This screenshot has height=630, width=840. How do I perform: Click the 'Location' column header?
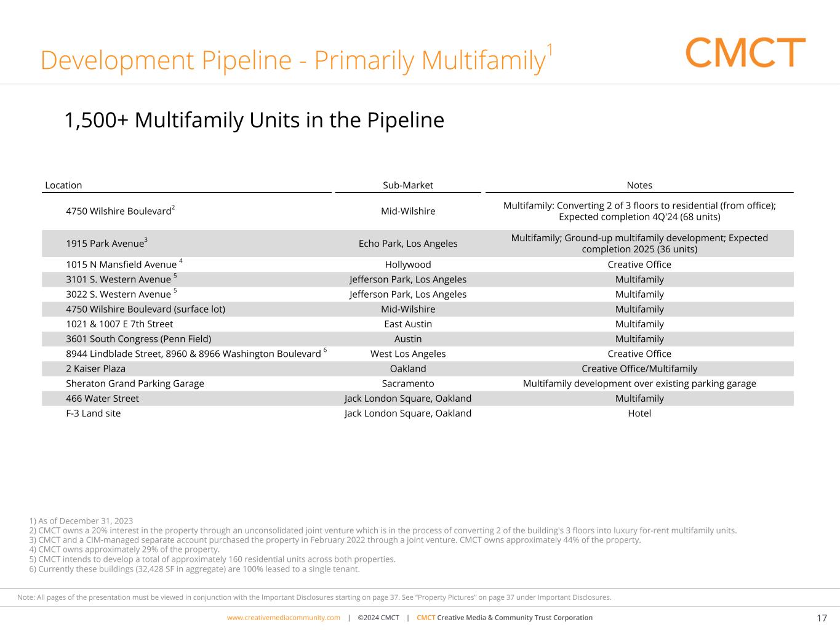coord(63,185)
